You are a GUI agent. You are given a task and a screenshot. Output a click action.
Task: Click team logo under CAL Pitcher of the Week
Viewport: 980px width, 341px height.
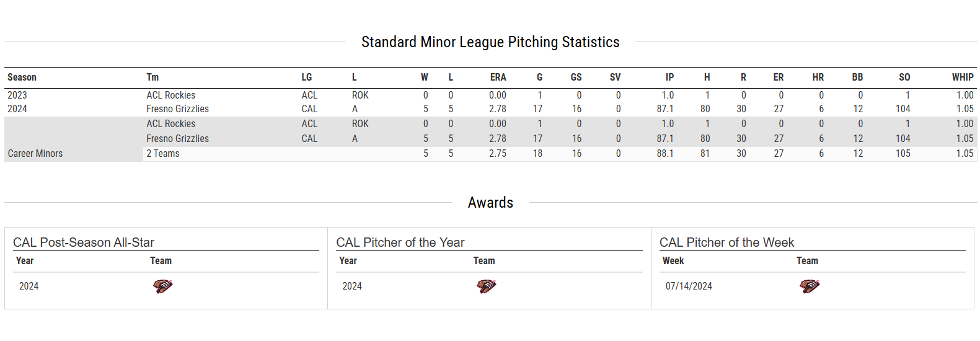click(809, 286)
